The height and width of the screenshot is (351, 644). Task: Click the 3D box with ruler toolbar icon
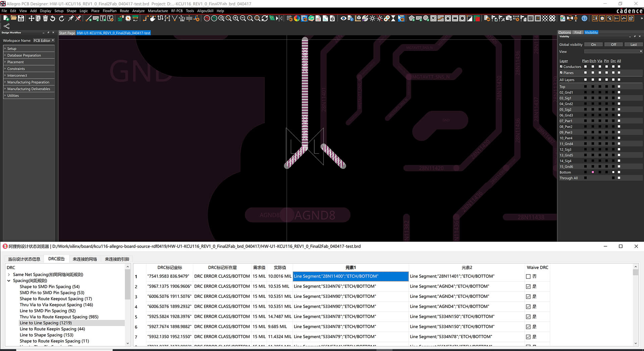click(358, 18)
